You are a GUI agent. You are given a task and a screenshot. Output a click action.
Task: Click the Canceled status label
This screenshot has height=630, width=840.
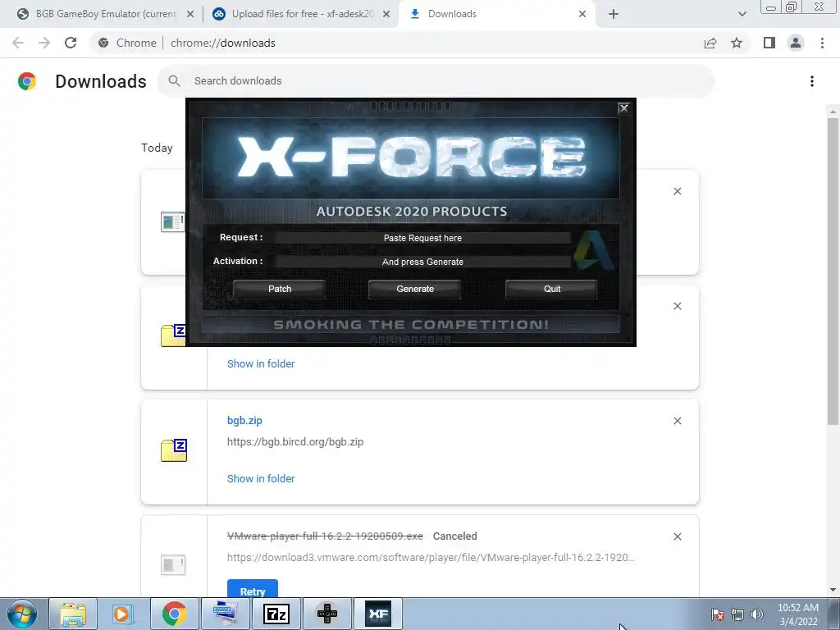coord(454,536)
